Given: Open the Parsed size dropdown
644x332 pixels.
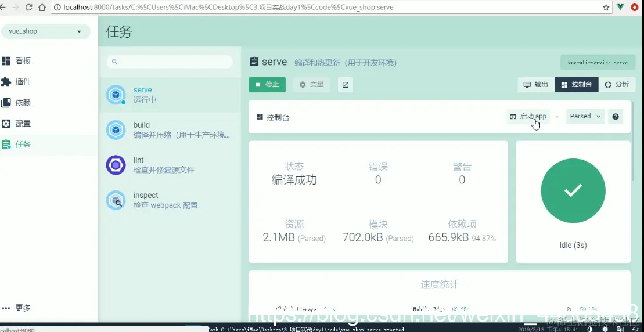Looking at the screenshot, I should pos(585,117).
